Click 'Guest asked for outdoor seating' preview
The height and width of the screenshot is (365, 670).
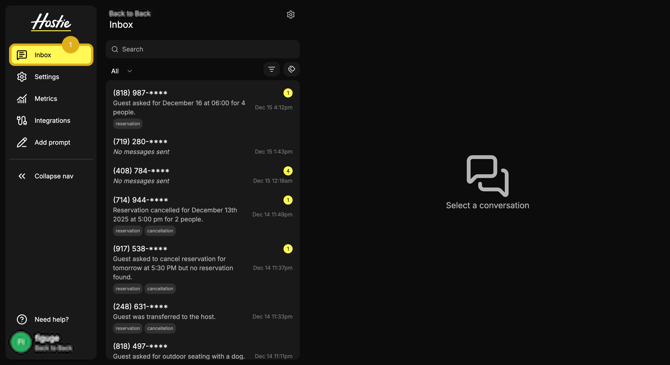click(179, 356)
